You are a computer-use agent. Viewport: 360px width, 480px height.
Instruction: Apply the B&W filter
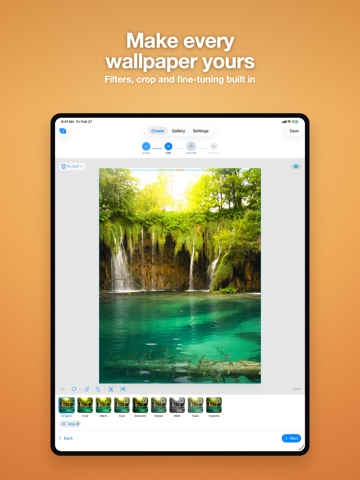[177, 405]
